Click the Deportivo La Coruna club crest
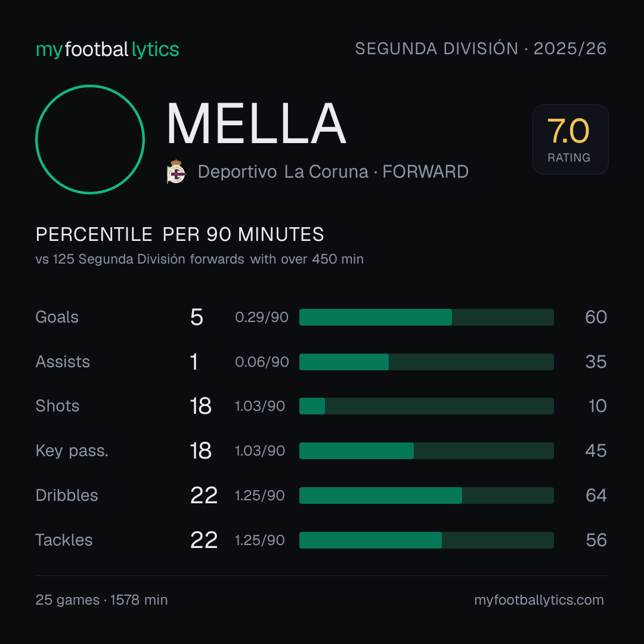644x644 pixels. (176, 172)
